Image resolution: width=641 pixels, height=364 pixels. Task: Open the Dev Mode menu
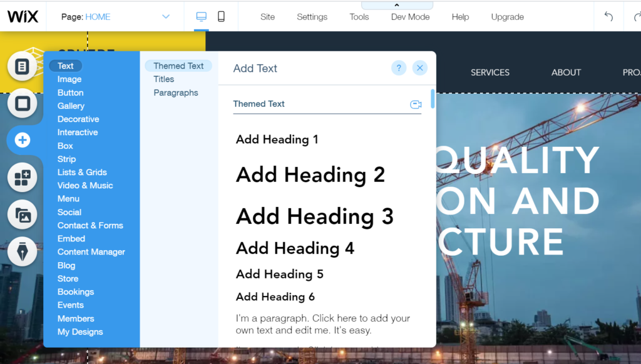410,17
